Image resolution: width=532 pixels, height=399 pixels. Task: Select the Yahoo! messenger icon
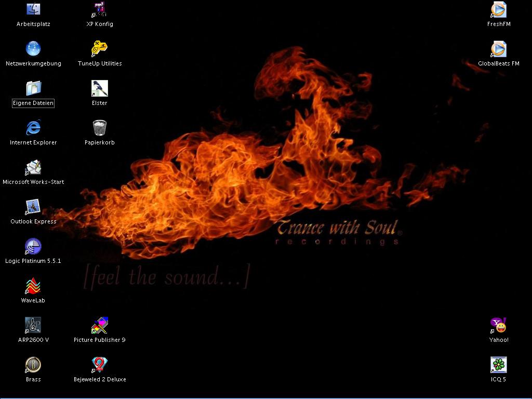click(499, 325)
